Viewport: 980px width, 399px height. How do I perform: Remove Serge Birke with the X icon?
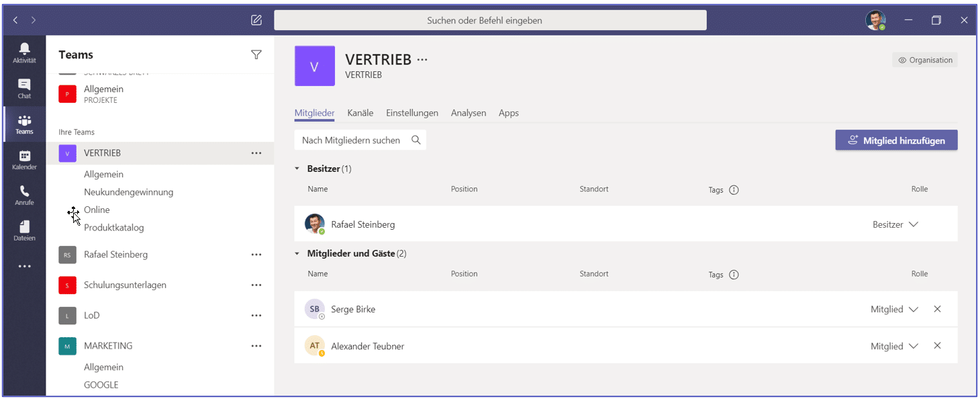(x=938, y=309)
